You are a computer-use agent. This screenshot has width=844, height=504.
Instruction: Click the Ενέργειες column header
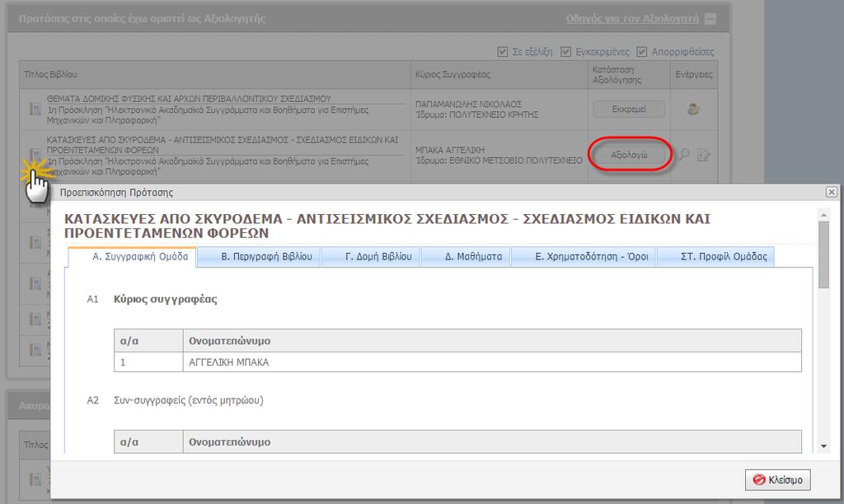coord(694,74)
